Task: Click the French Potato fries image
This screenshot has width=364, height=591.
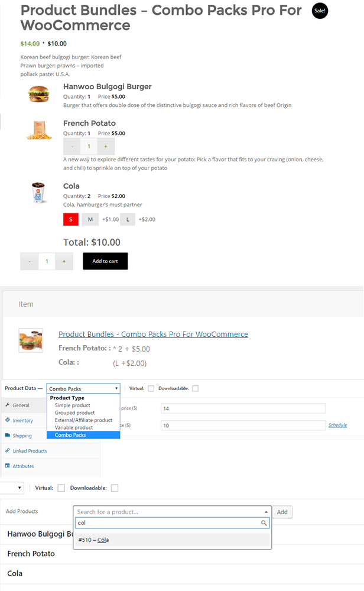Action: coord(39,131)
